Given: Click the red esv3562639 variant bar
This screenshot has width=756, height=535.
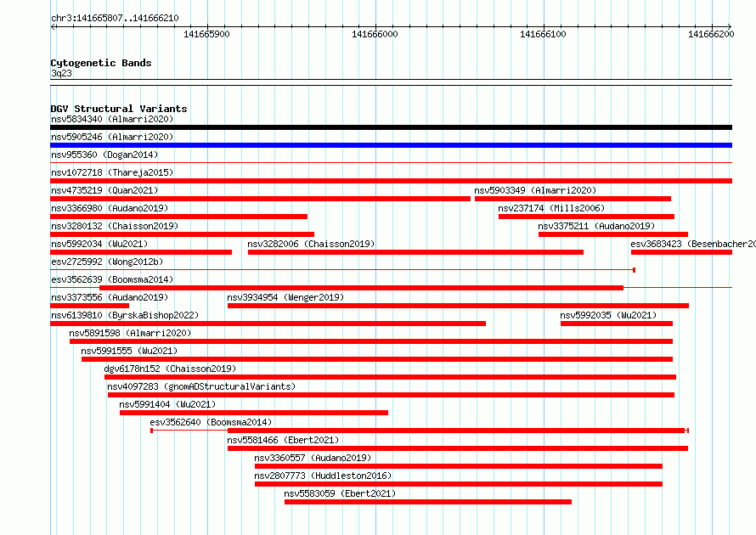Looking at the screenshot, I should click(x=361, y=288).
